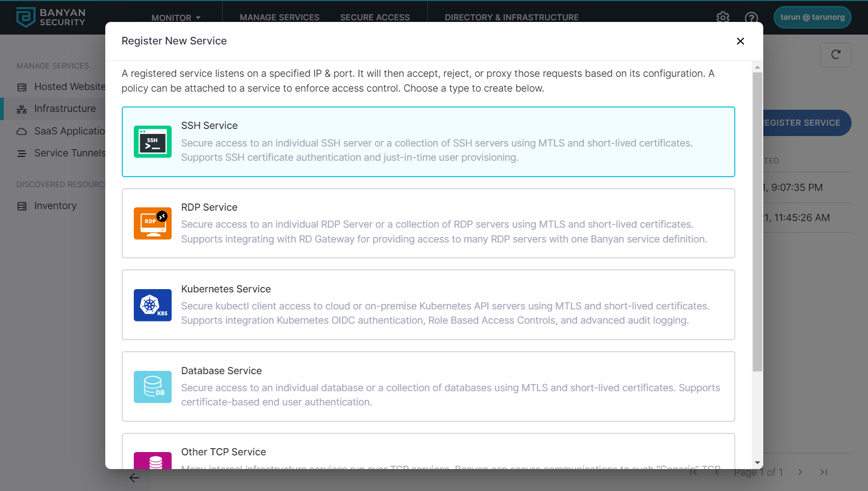Click the orange RDP Service icon

(152, 223)
